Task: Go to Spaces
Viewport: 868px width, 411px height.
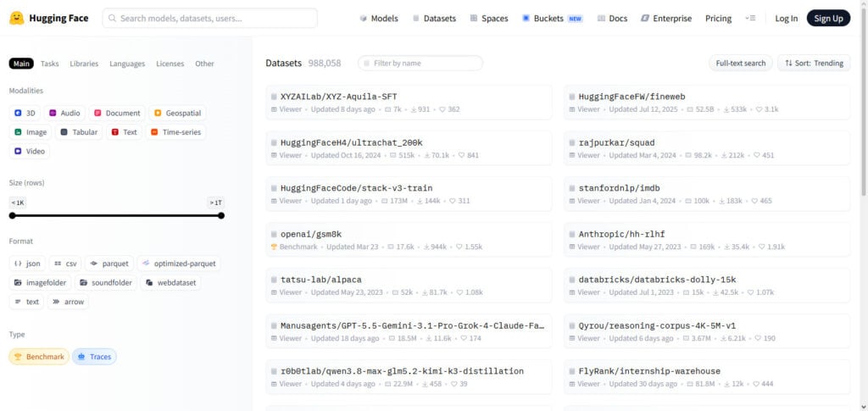Action: pyautogui.click(x=489, y=19)
